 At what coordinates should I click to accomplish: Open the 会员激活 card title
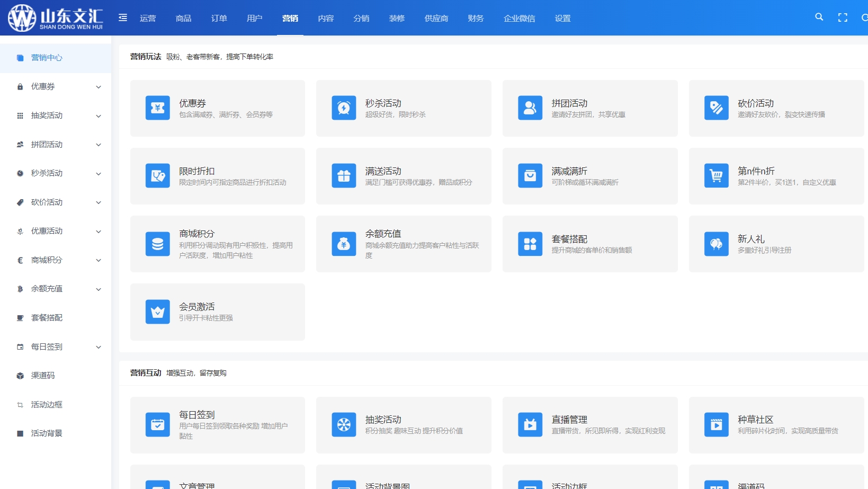pyautogui.click(x=196, y=307)
